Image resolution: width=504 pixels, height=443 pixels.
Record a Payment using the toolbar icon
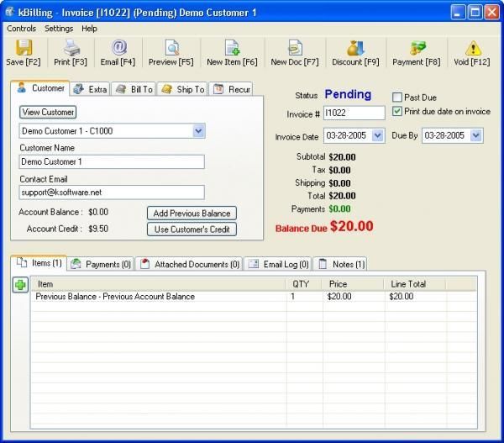pos(417,48)
